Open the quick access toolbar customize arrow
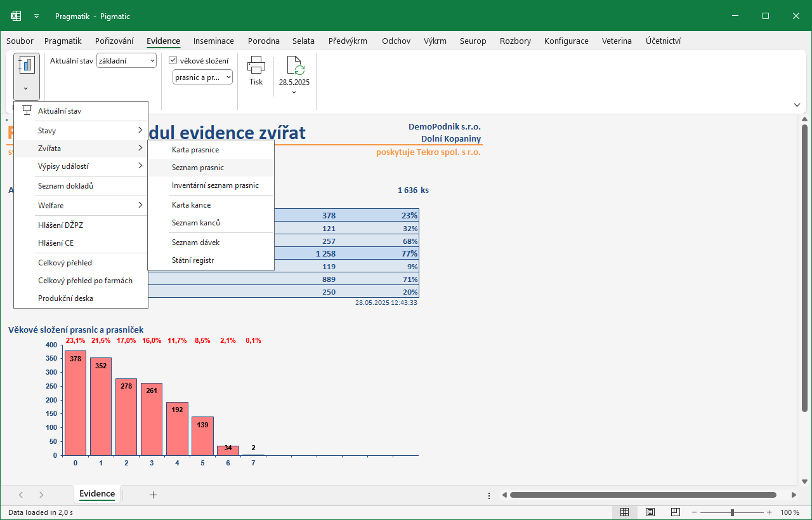 pyautogui.click(x=37, y=16)
